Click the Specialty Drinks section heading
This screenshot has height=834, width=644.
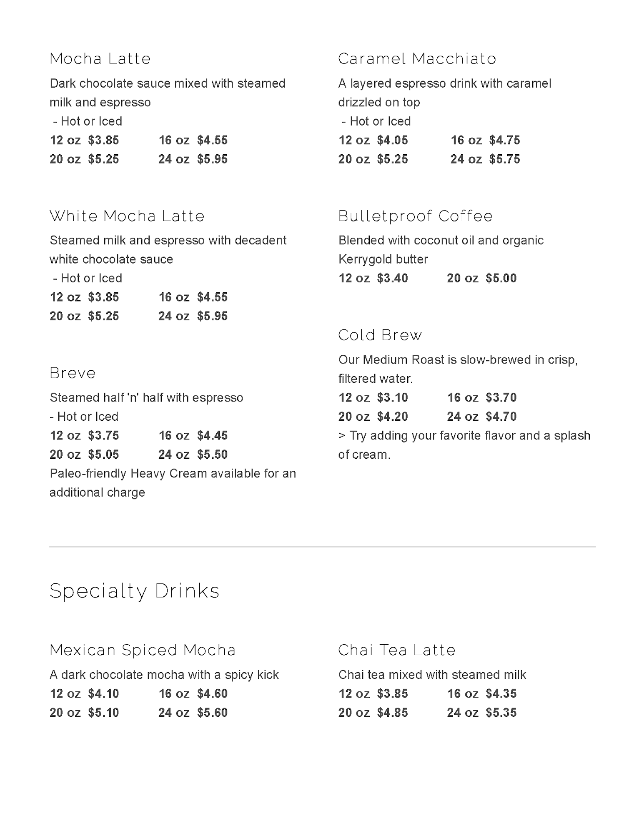pyautogui.click(x=134, y=591)
